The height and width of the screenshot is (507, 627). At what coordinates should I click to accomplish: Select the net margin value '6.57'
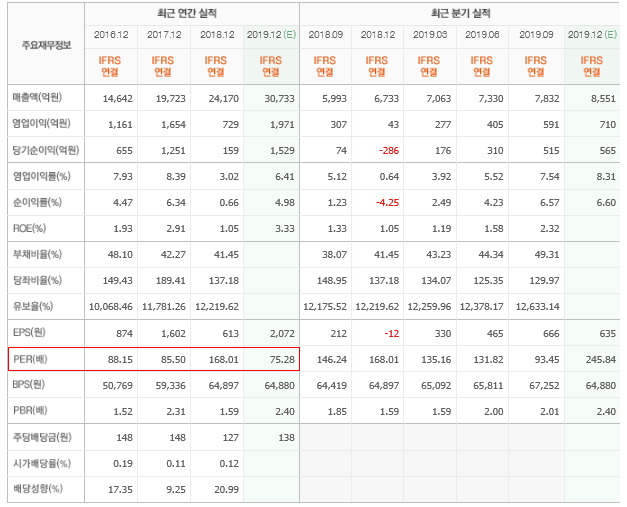[549, 203]
